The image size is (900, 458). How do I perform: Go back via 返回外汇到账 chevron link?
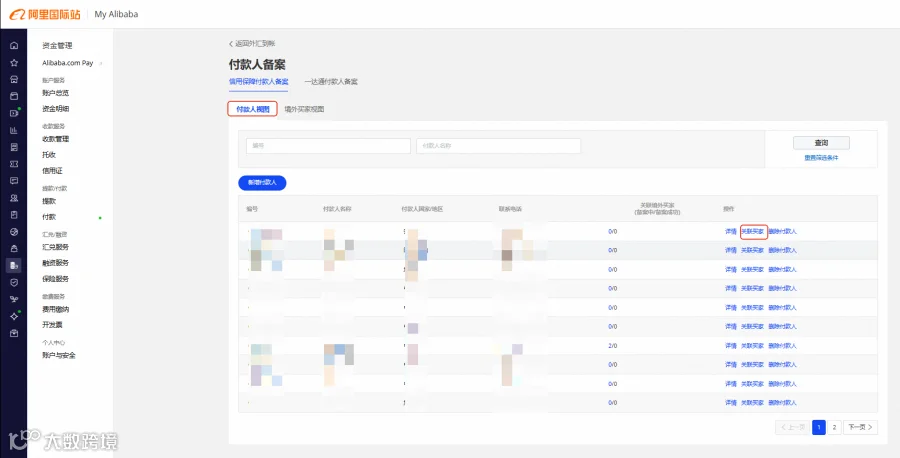click(253, 44)
